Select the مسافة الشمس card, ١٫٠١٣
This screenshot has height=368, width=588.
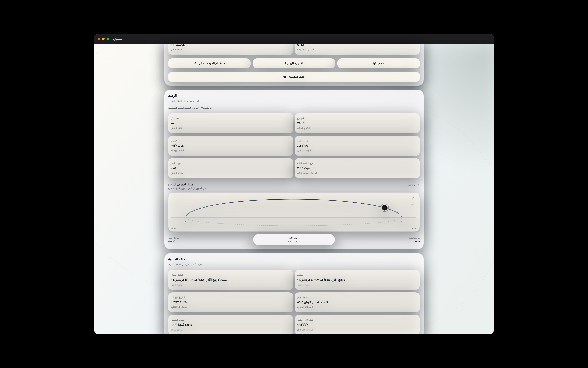click(x=231, y=325)
